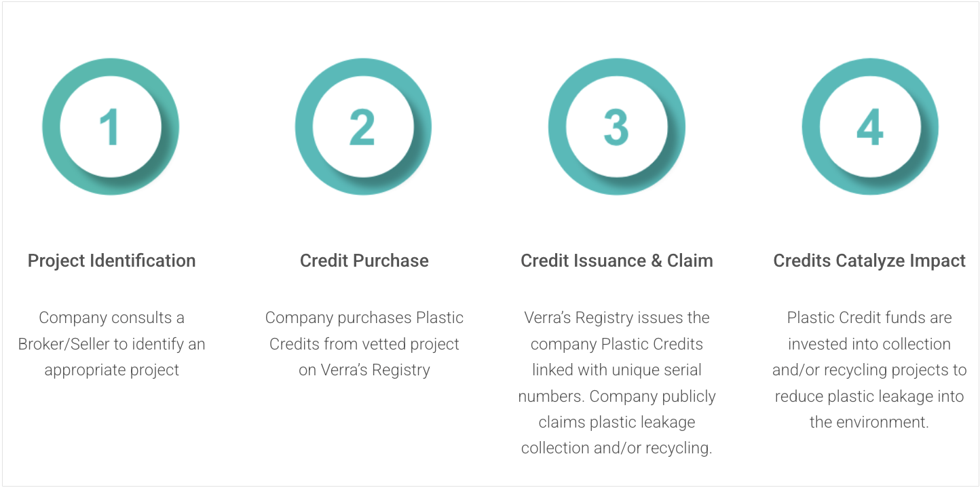Click the step 2 circle icon
Image resolution: width=980 pixels, height=490 pixels.
[363, 127]
